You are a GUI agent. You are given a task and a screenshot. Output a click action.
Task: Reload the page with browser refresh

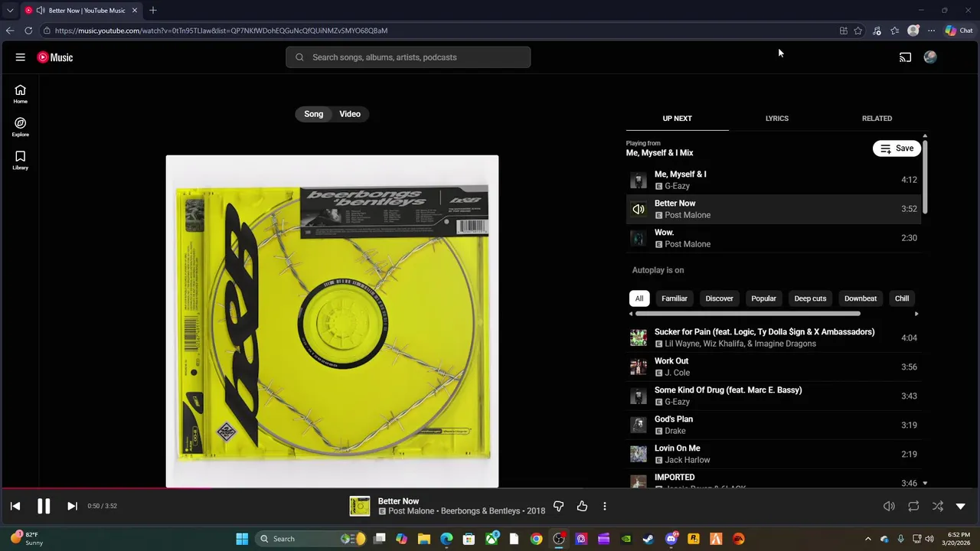point(28,31)
